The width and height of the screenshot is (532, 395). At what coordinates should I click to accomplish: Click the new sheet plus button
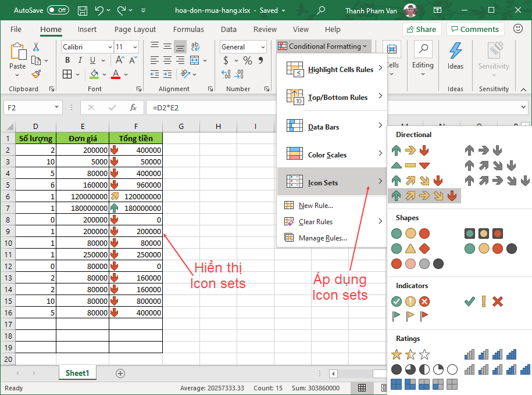pos(120,373)
